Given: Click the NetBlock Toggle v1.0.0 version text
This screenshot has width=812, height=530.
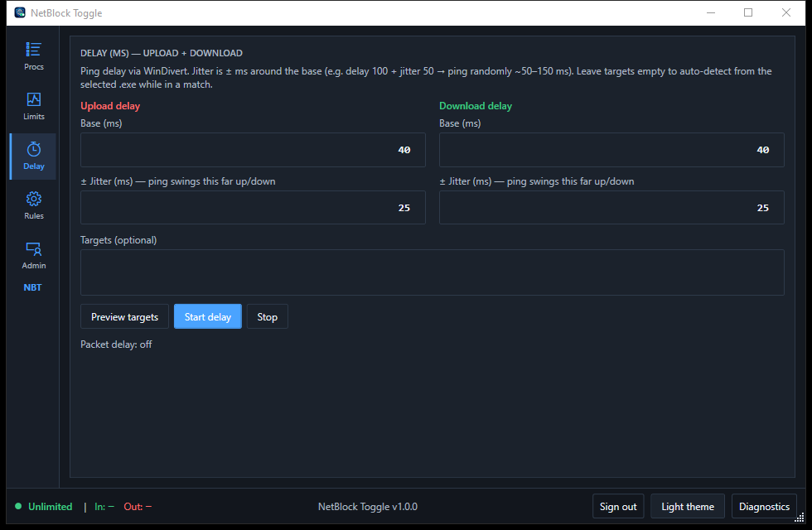Looking at the screenshot, I should [x=368, y=507].
